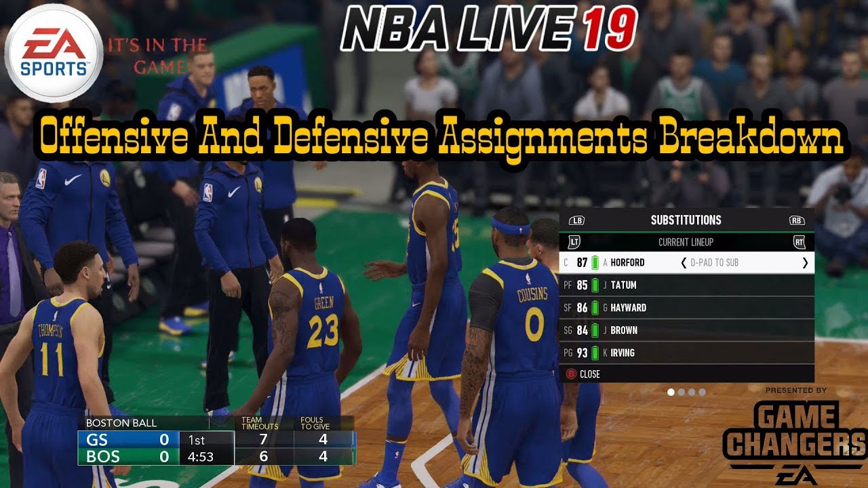Click the red B button icon
The height and width of the screenshot is (488, 868).
click(570, 374)
